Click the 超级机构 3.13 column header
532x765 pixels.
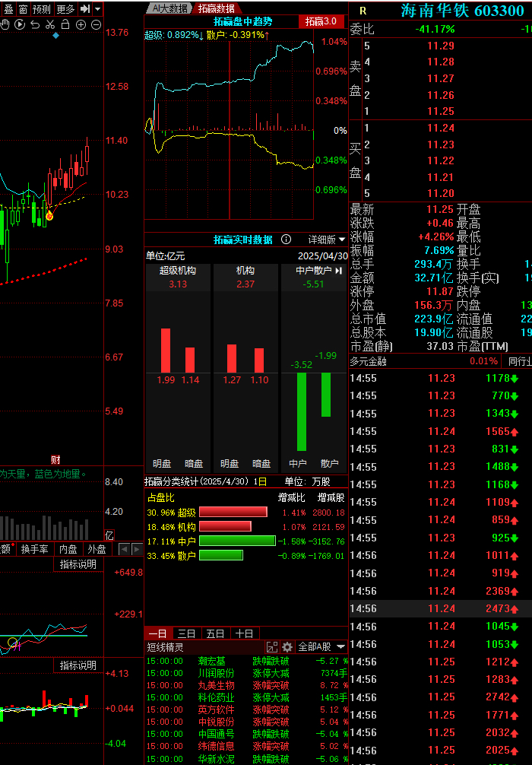point(178,277)
